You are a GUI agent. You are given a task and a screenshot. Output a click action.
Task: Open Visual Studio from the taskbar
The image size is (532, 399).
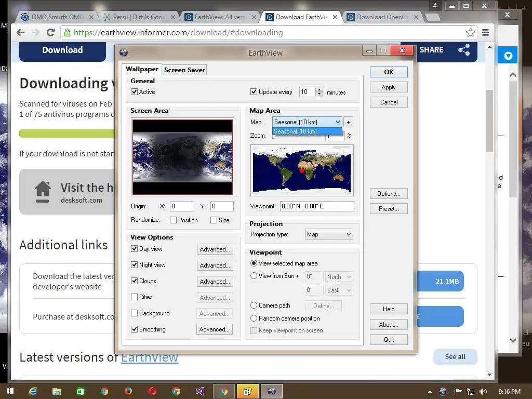pos(200,391)
